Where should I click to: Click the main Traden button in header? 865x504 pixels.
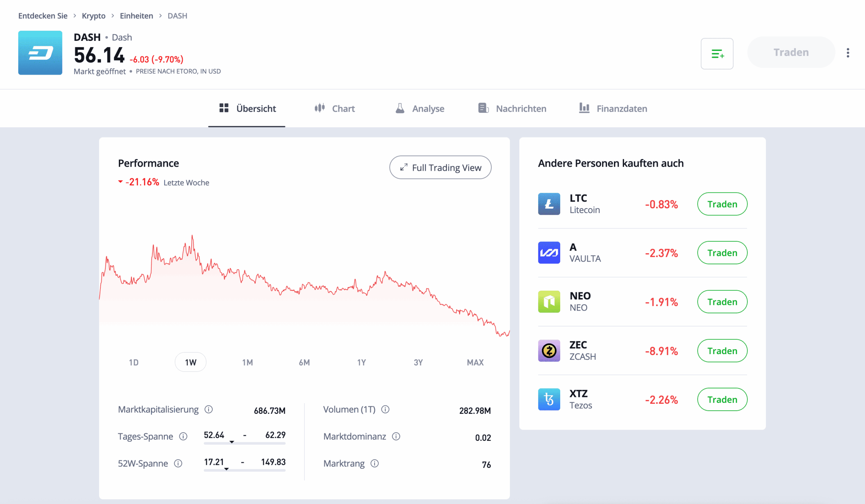click(791, 52)
